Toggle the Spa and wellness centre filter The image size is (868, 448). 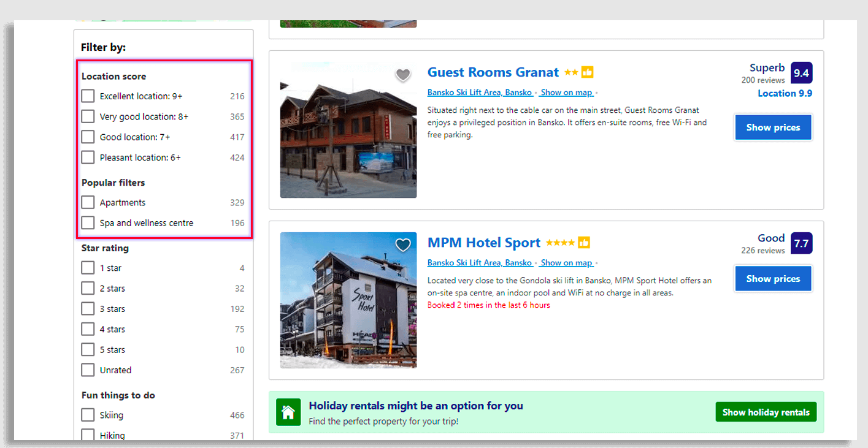click(x=88, y=223)
